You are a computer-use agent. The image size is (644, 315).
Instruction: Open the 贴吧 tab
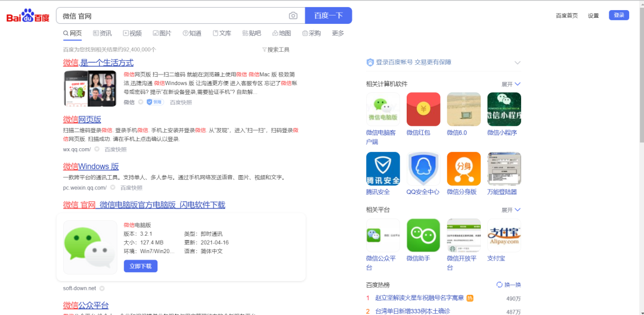pos(252,33)
